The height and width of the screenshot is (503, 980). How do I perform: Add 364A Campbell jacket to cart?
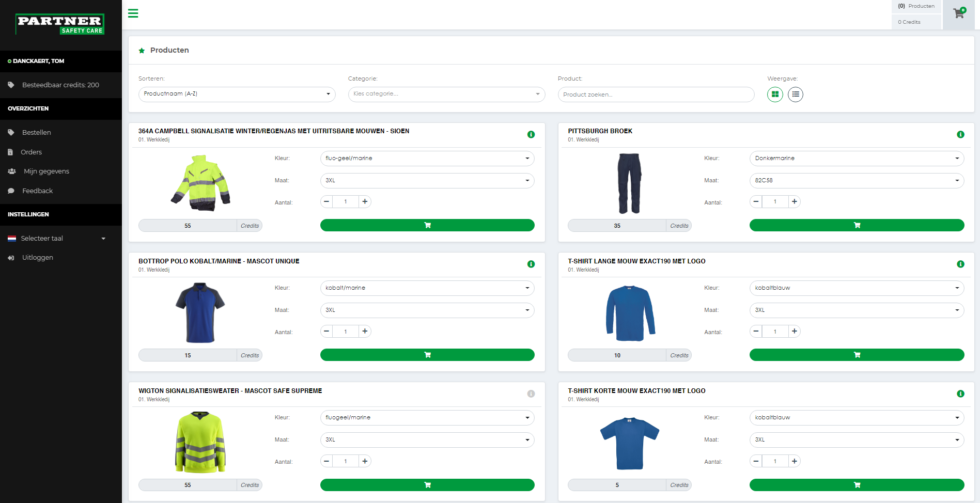click(427, 225)
